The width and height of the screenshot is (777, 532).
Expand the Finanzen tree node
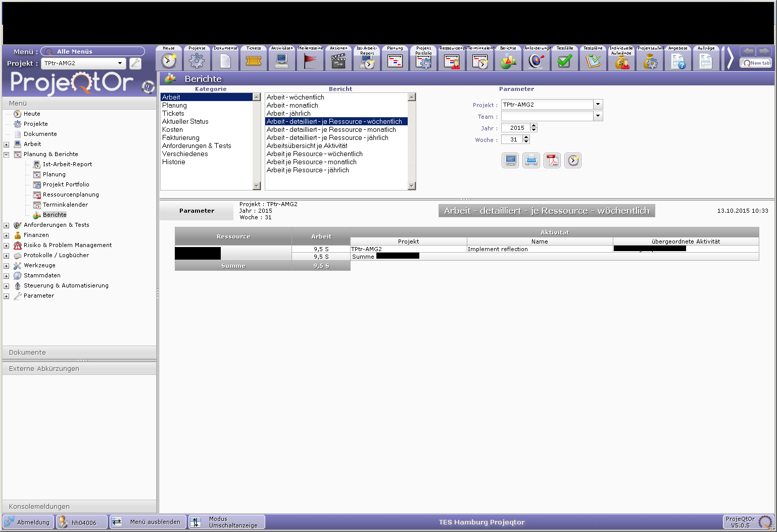tap(7, 235)
